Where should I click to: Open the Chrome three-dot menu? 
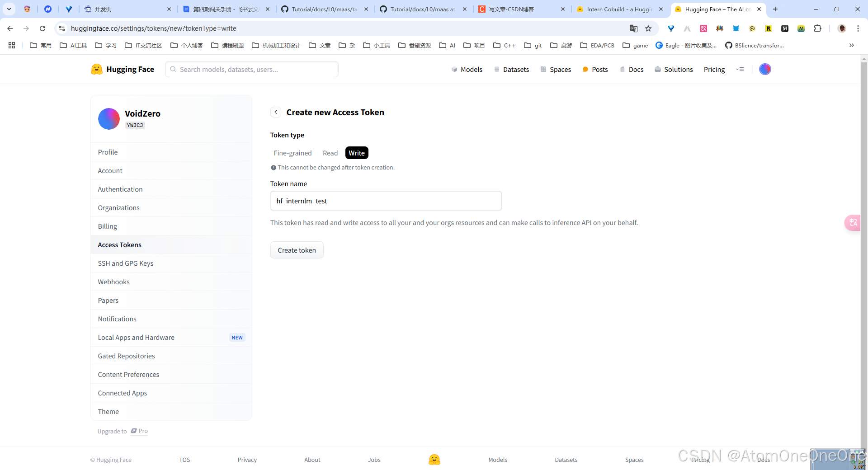click(x=858, y=28)
